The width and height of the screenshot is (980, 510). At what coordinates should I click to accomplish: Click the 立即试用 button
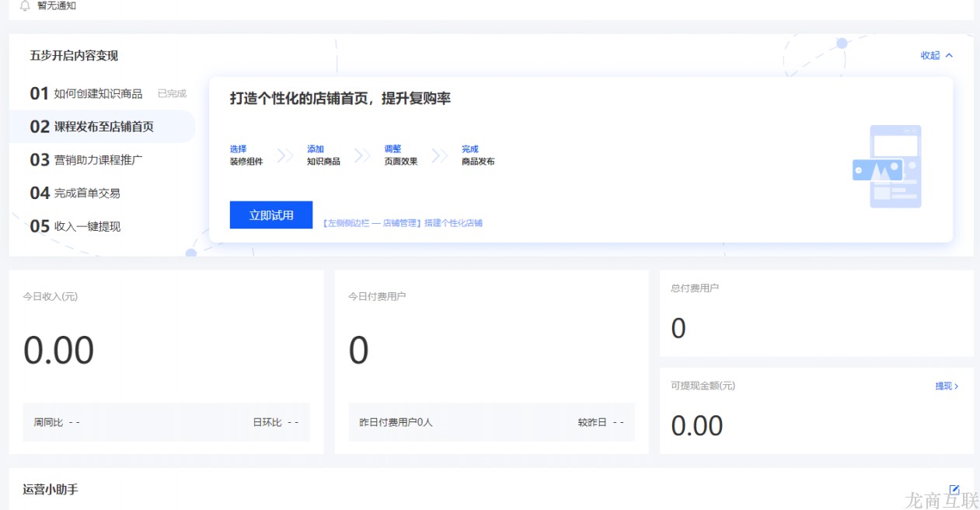pos(270,215)
